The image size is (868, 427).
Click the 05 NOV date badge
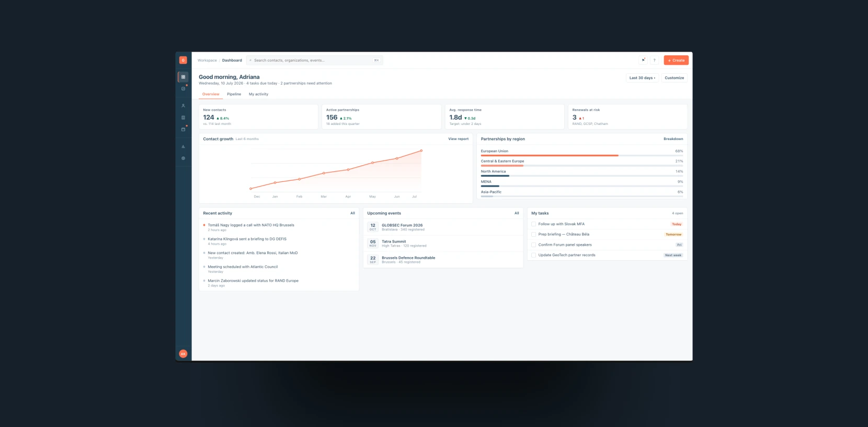[x=373, y=243]
